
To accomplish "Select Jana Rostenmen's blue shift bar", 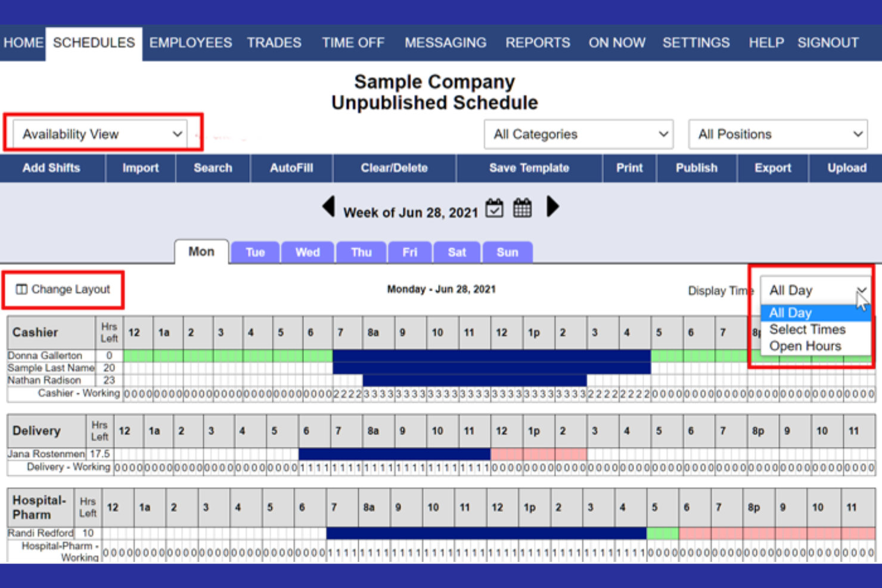I will coord(393,453).
